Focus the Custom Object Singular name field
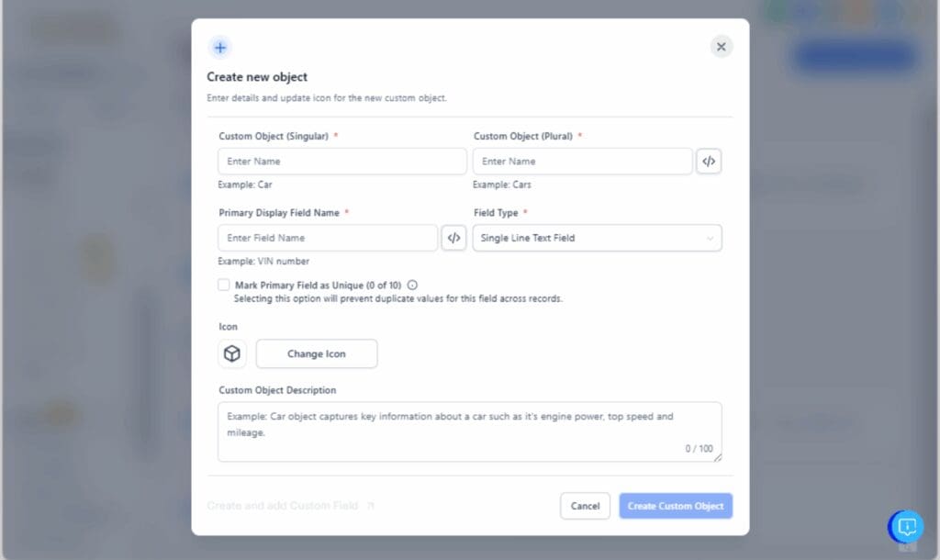The image size is (940, 560). coord(341,161)
